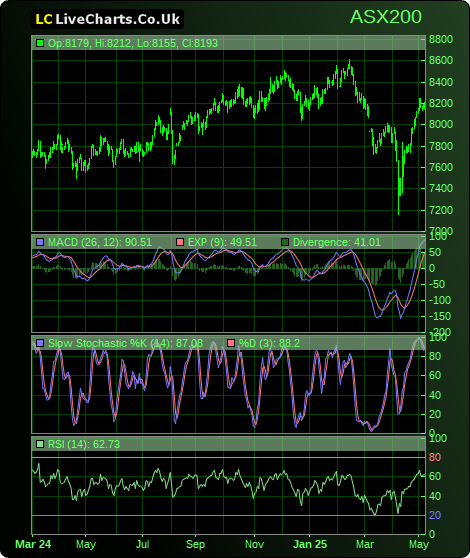Click the green price series legend square
The width and height of the screenshot is (470, 558).
[x=40, y=43]
